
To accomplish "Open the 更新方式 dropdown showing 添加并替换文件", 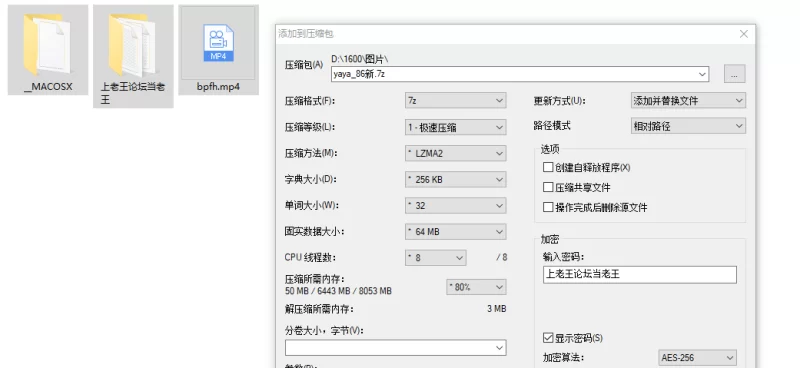I will coord(688,101).
